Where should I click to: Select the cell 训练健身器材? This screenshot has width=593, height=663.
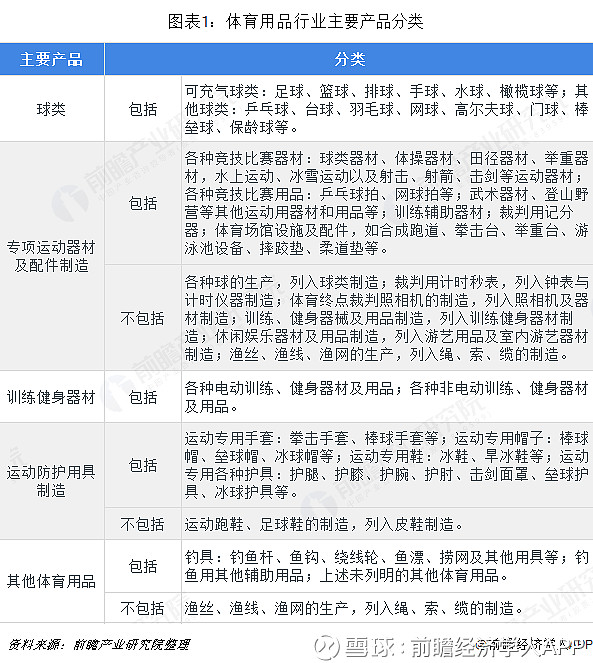(52, 397)
